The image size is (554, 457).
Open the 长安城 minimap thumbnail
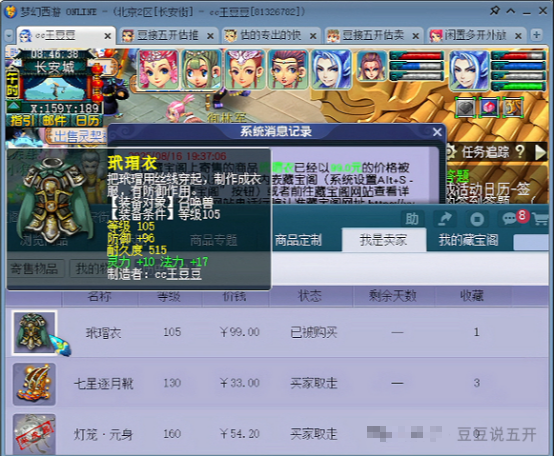click(55, 88)
